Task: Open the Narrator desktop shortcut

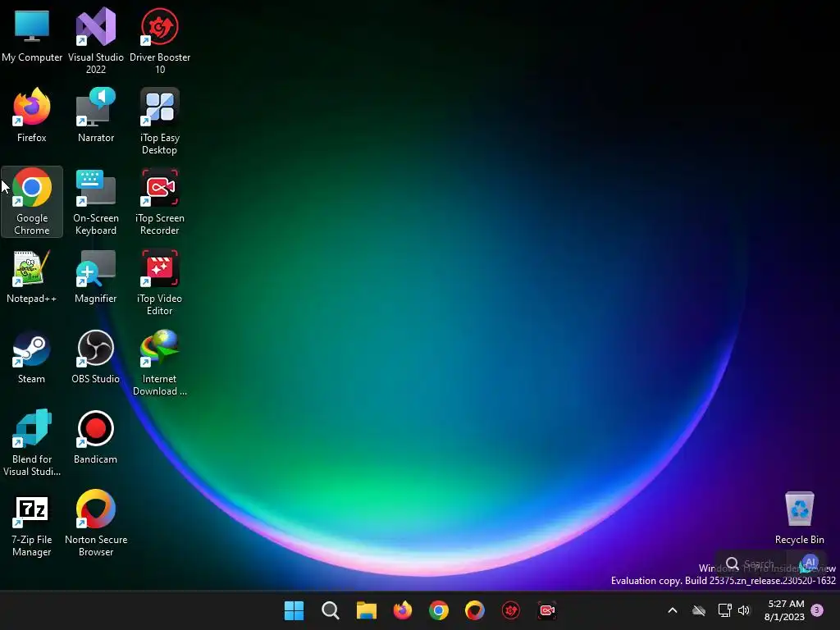Action: click(96, 116)
